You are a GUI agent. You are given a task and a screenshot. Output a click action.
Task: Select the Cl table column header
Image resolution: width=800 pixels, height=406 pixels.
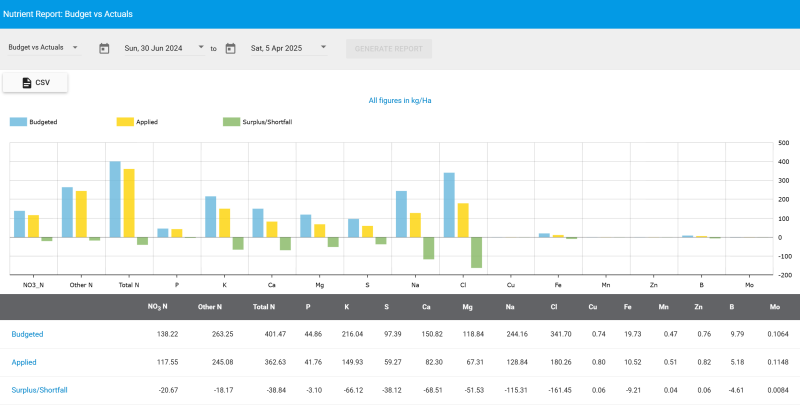pos(555,308)
